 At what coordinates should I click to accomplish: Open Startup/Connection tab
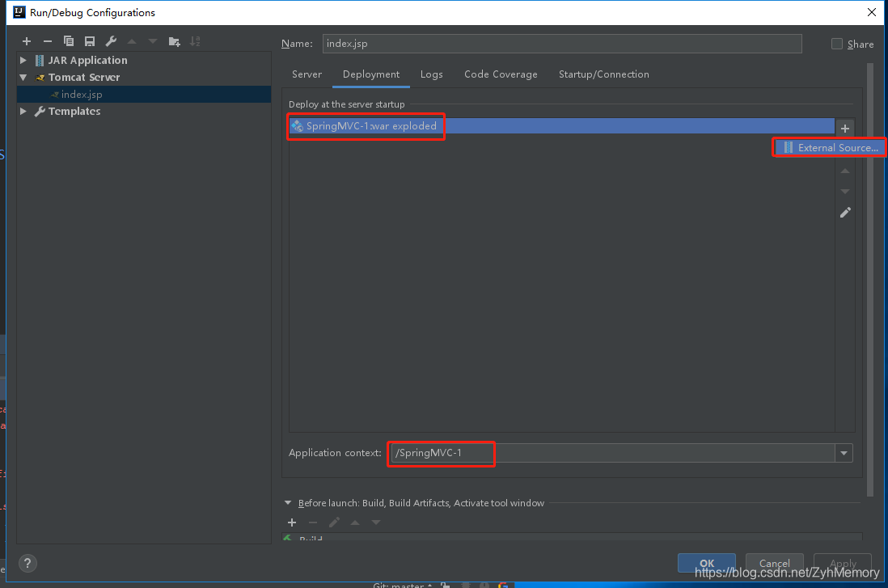603,74
